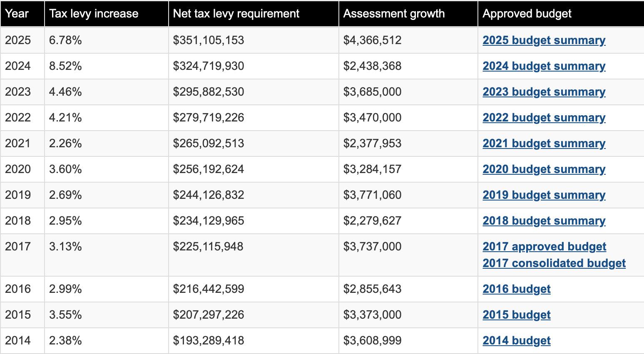Open the 2018 budget summary link
644x354 pixels.
(544, 221)
